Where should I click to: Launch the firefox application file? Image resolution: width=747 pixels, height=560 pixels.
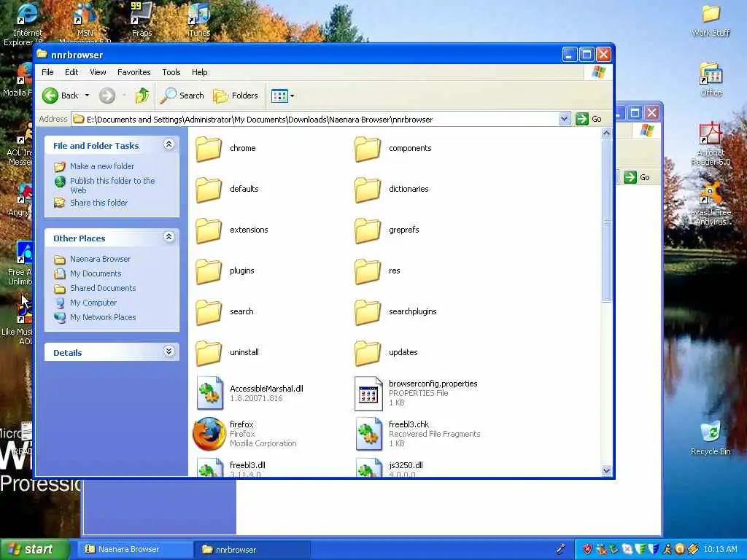click(x=245, y=434)
